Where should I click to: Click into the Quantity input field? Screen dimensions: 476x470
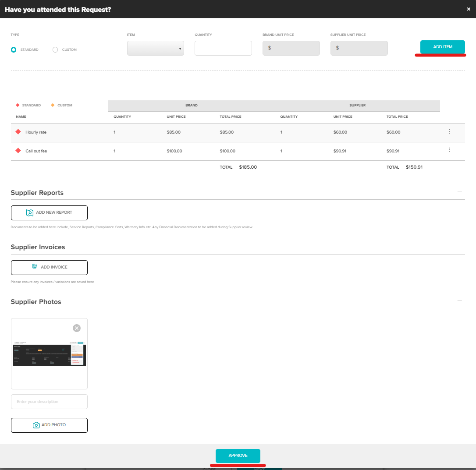tap(223, 48)
